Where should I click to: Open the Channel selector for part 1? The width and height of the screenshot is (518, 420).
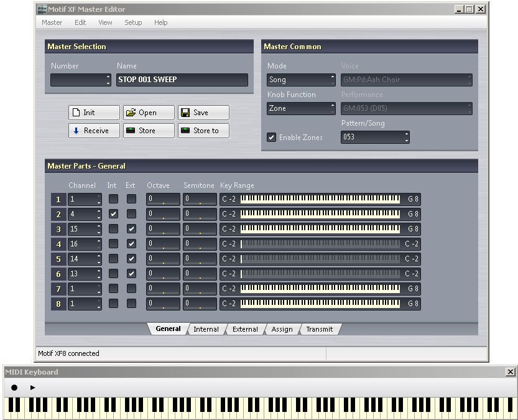point(85,199)
